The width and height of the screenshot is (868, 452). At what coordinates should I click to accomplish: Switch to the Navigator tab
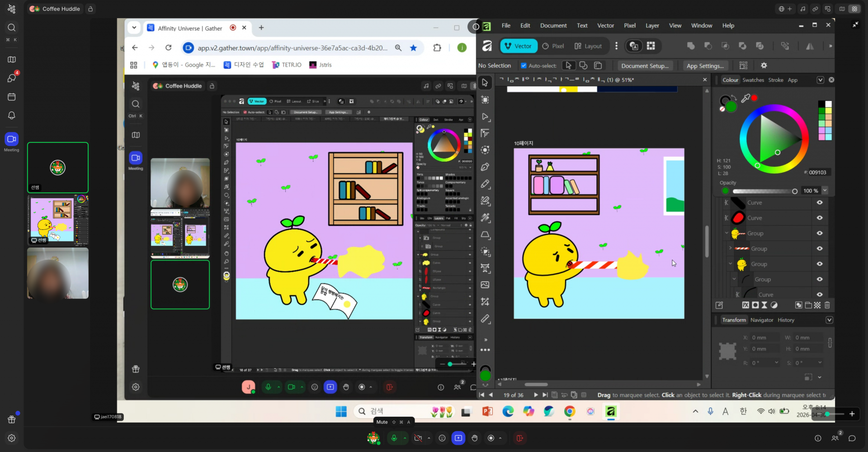[x=762, y=320]
